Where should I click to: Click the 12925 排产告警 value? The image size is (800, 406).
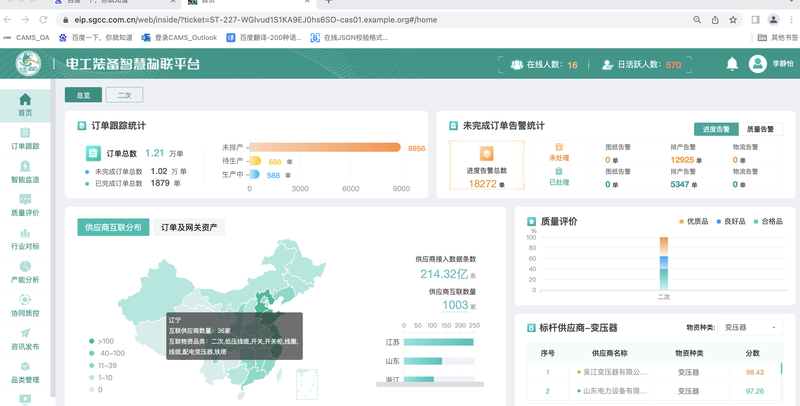tap(682, 160)
